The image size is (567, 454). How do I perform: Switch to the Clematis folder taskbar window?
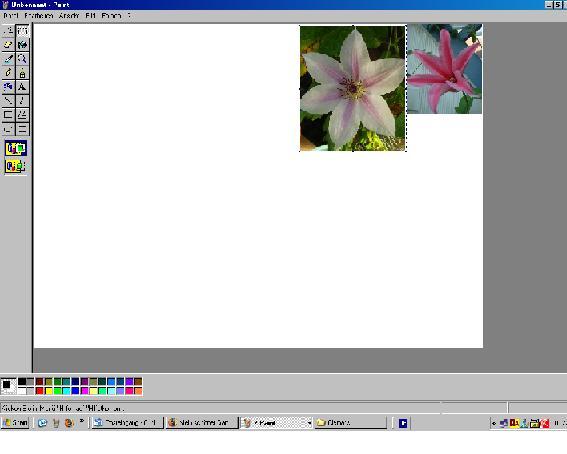[350, 423]
